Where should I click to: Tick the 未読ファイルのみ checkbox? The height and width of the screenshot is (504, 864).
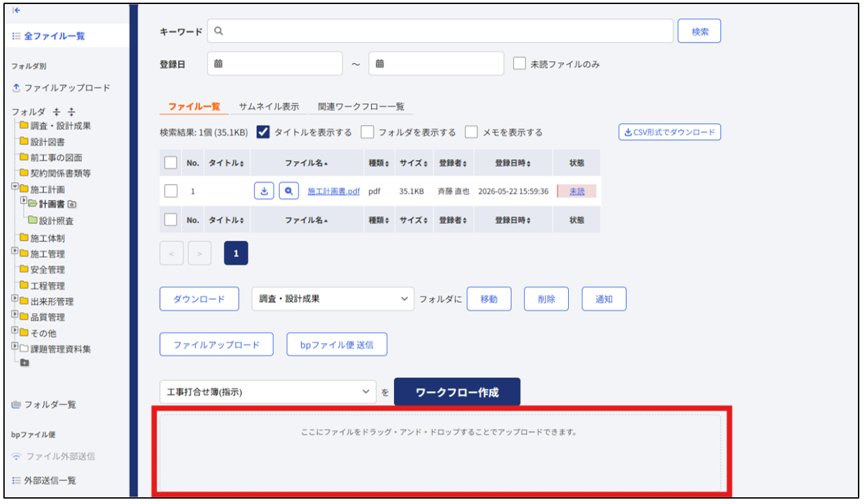pos(519,64)
